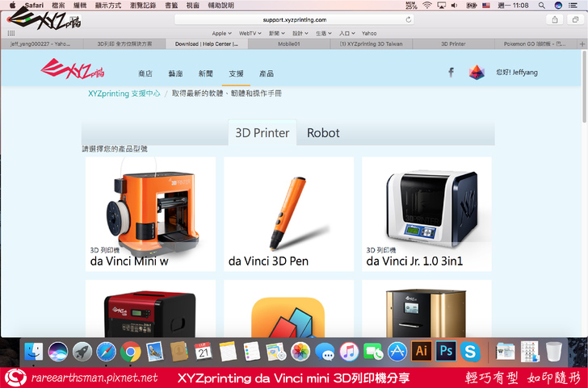Launch Adobe Photoshop from Dock
This screenshot has width=588, height=388.
(446, 352)
